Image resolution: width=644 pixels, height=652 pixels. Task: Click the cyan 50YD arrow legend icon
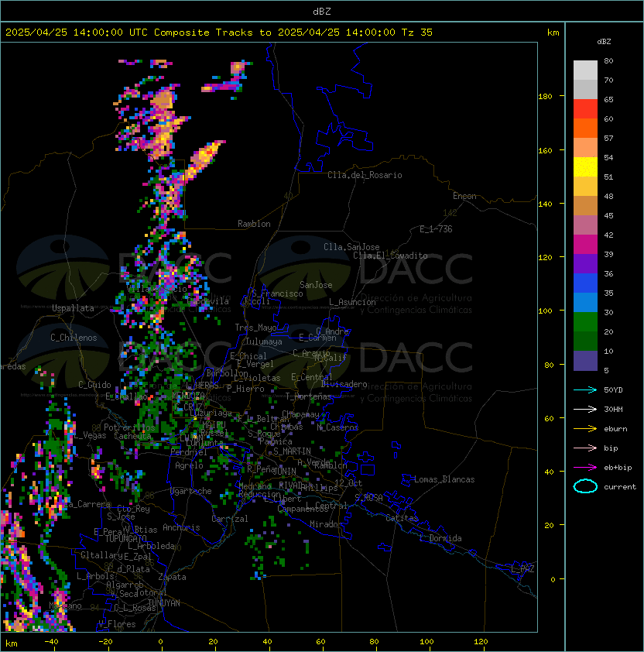pyautogui.click(x=585, y=389)
